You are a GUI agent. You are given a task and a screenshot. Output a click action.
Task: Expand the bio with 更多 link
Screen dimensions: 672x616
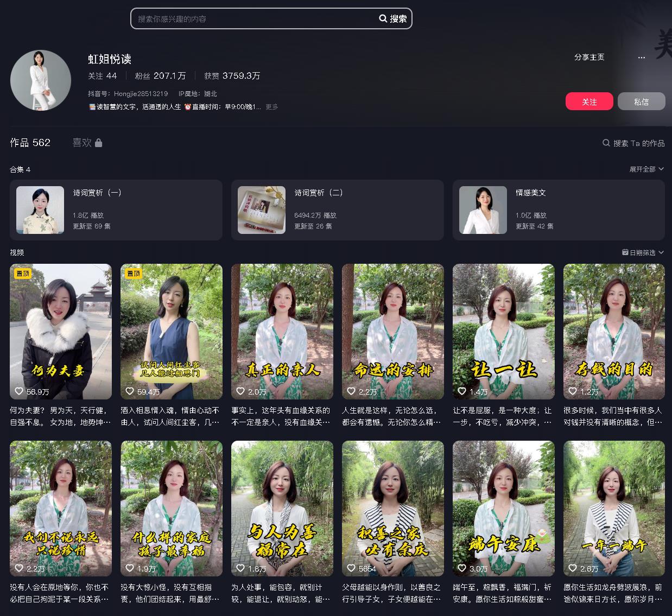[271, 107]
